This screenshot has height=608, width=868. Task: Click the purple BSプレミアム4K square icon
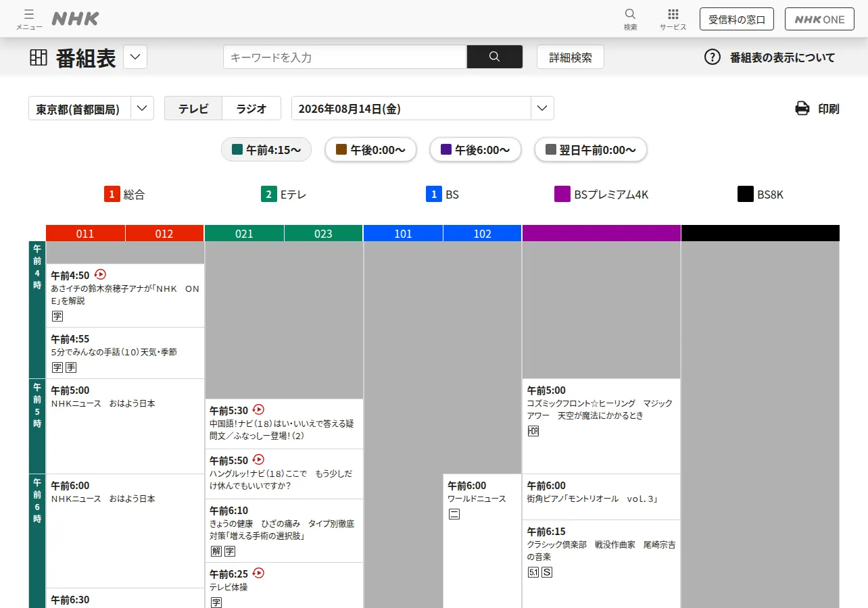562,194
